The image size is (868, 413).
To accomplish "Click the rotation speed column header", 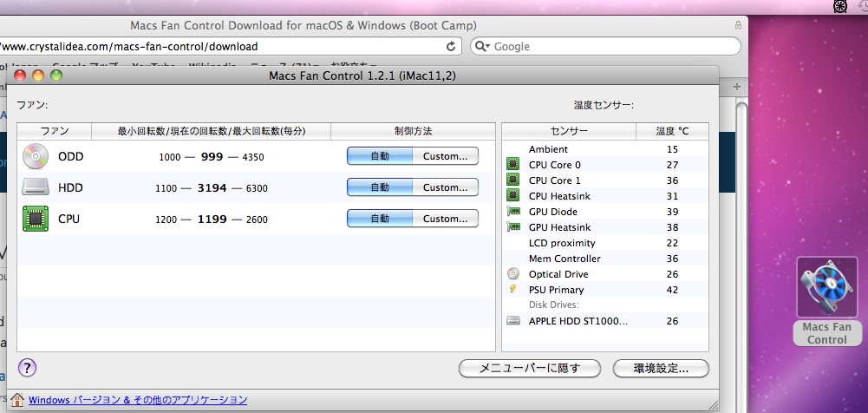I will (212, 131).
